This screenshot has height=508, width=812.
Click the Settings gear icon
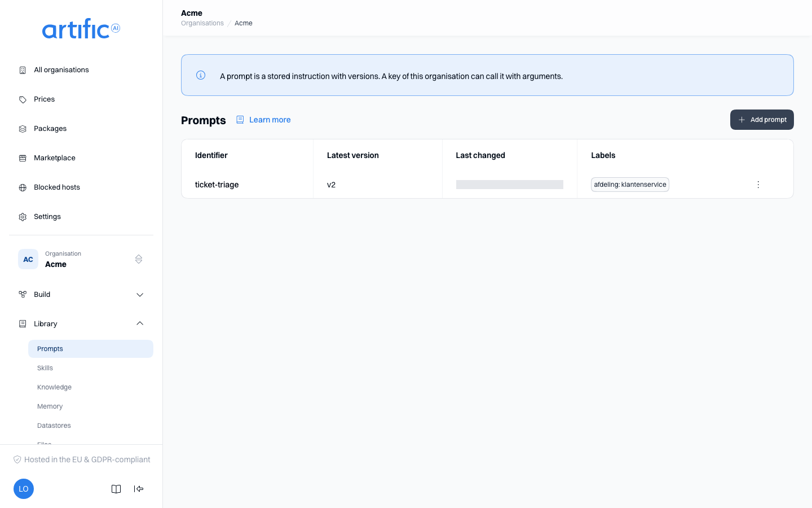pos(23,217)
